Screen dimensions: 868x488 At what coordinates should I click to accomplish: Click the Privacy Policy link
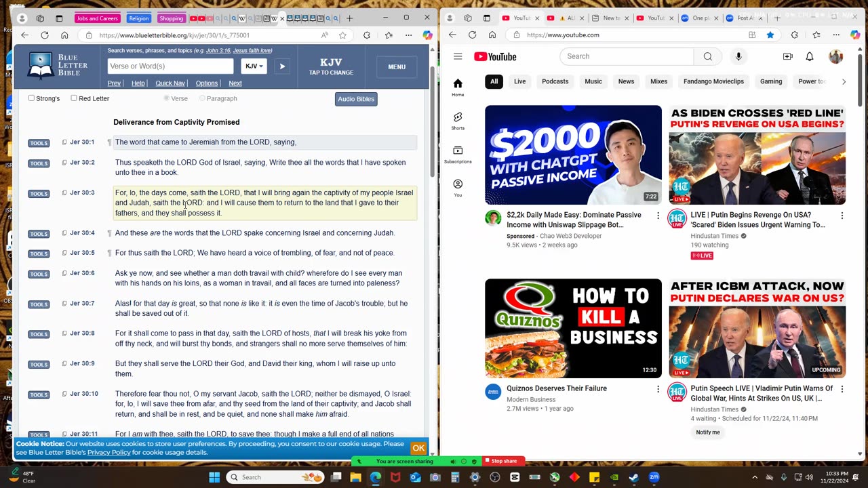108,452
